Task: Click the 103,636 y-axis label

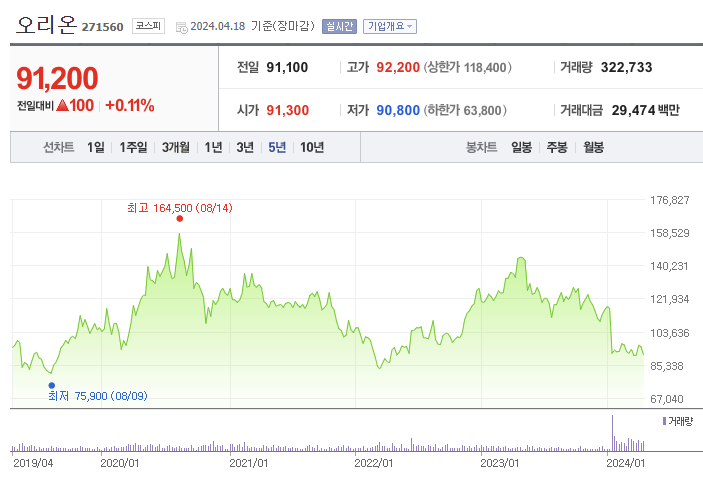Action: 670,333
